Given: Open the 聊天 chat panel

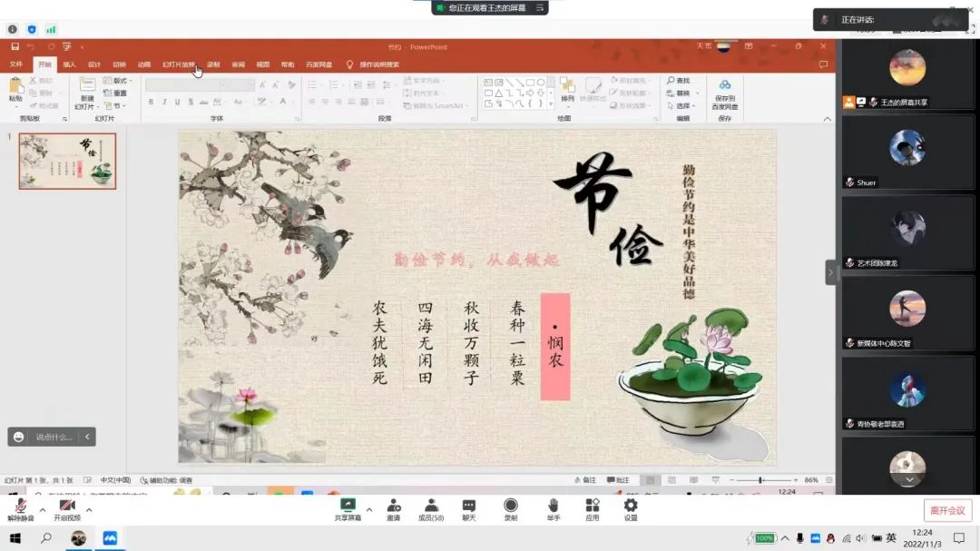Looking at the screenshot, I should (468, 506).
